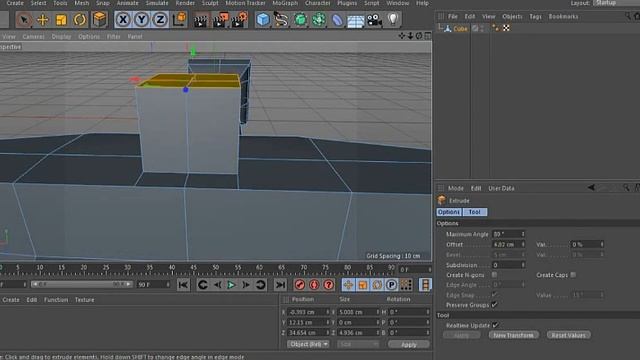Select the Rotate tool

click(x=80, y=20)
